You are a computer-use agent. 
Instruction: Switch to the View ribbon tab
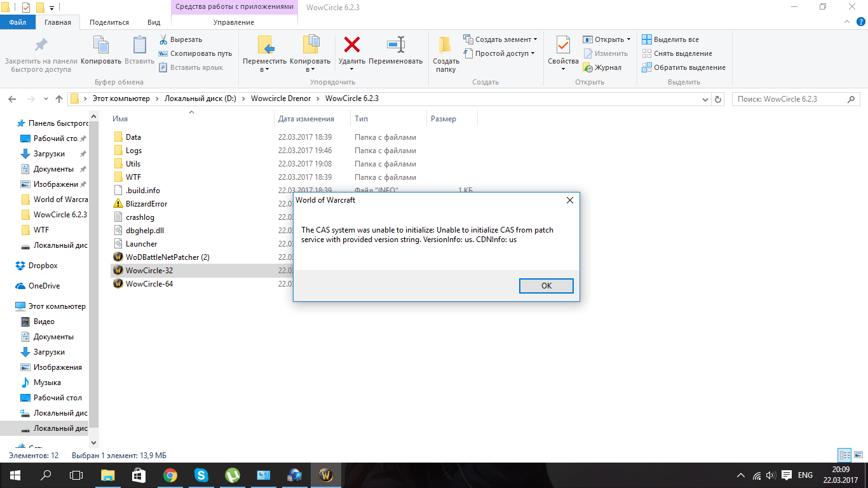tap(154, 22)
